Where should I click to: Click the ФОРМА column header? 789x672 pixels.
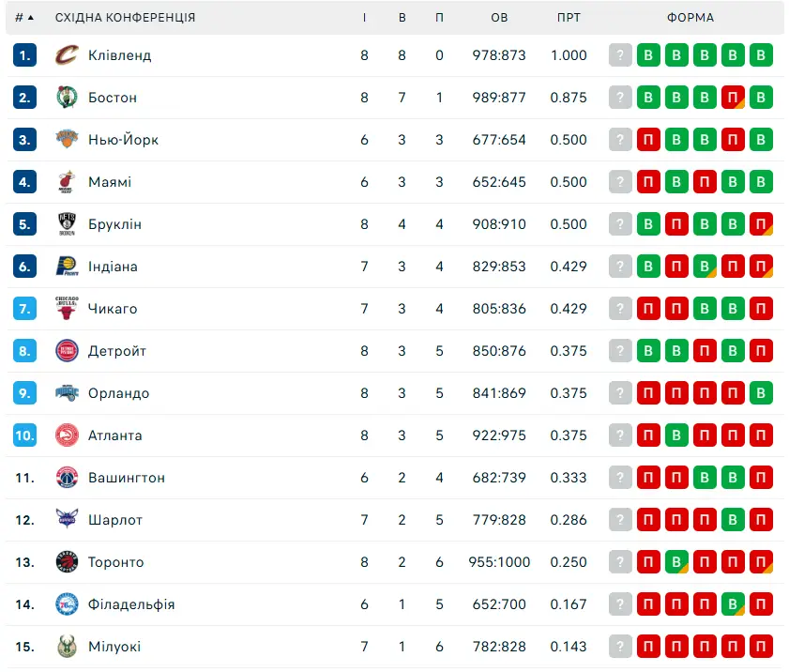(x=690, y=18)
